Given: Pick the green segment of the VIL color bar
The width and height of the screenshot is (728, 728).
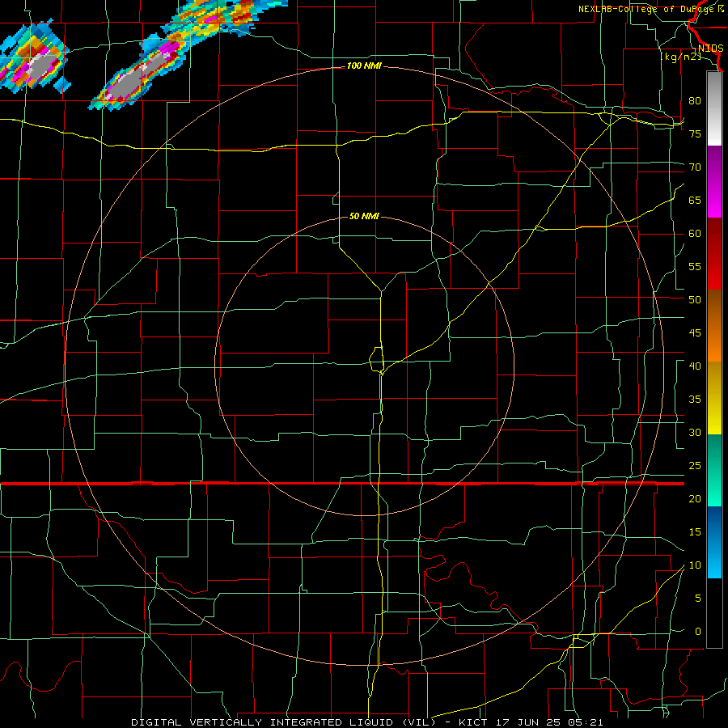Looking at the screenshot, I should coord(714,470).
